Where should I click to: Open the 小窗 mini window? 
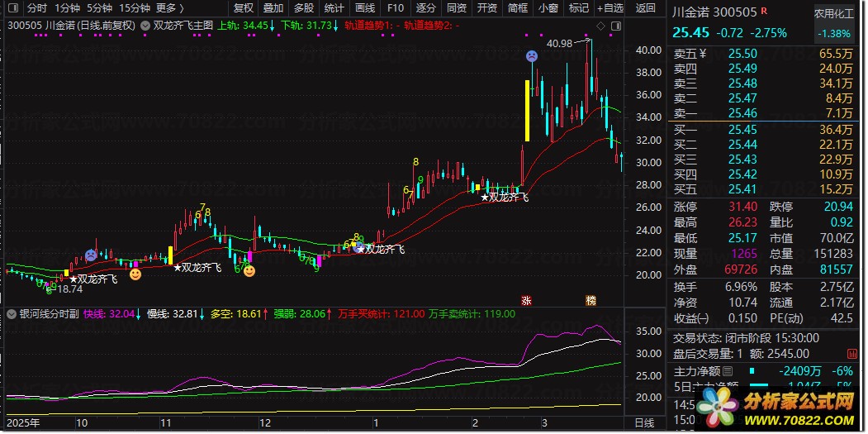click(548, 7)
